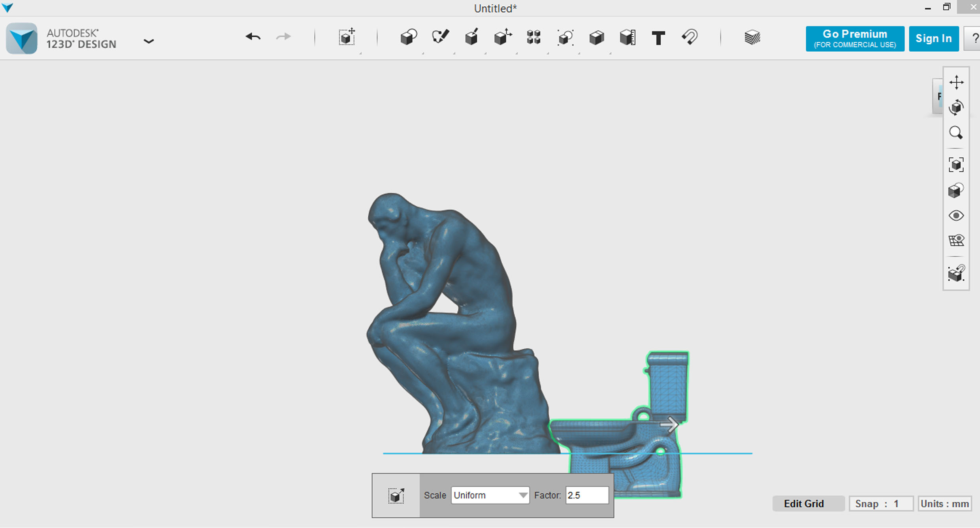Restore down the application window

[946, 7]
